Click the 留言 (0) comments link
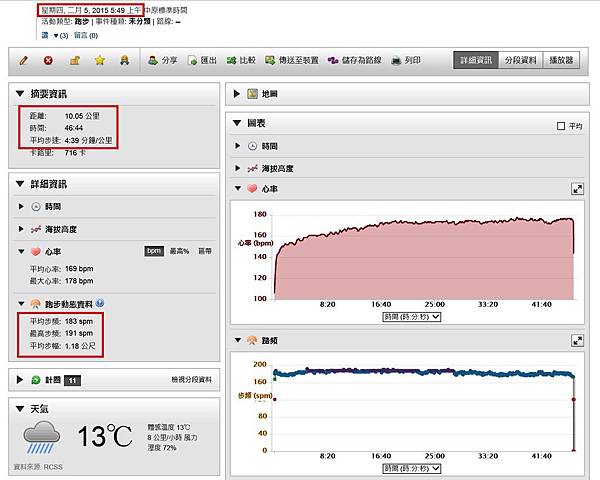Screen dimensions: 600x480 (86, 36)
